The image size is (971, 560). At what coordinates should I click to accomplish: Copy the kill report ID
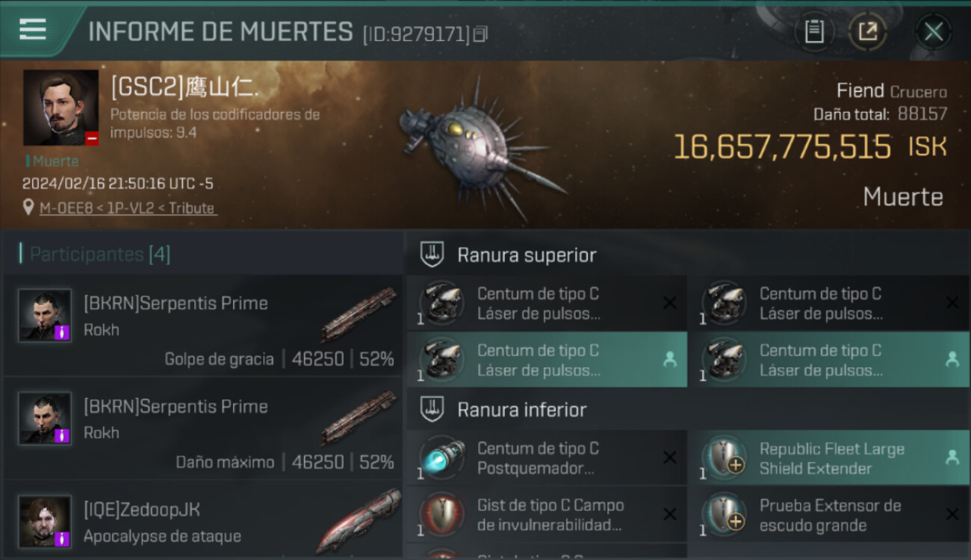(480, 34)
